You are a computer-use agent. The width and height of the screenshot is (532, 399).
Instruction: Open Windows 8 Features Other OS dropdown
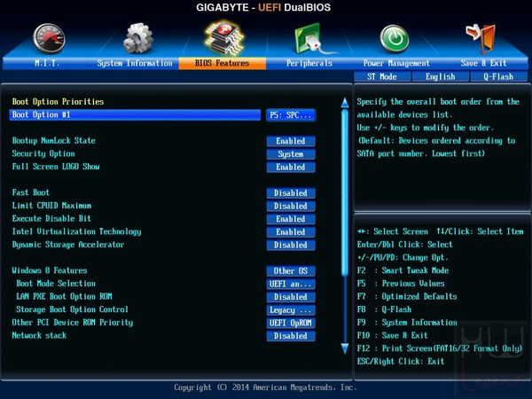291,270
